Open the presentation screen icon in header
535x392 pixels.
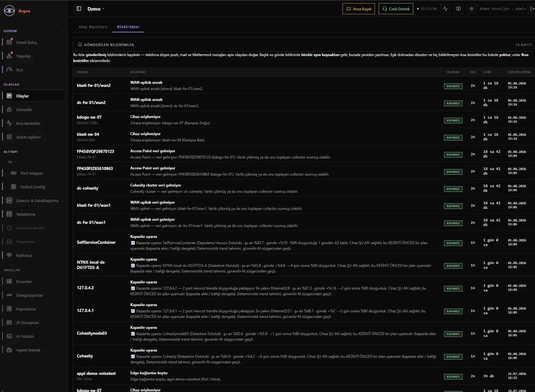[x=458, y=9]
